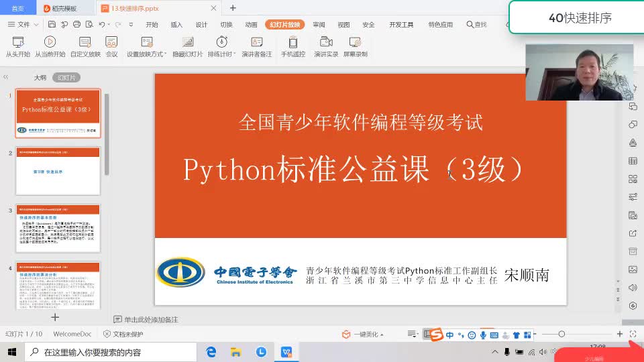Image resolution: width=644 pixels, height=362 pixels.
Task: Expand the quick access toolbar customization arrow
Action: (131, 25)
